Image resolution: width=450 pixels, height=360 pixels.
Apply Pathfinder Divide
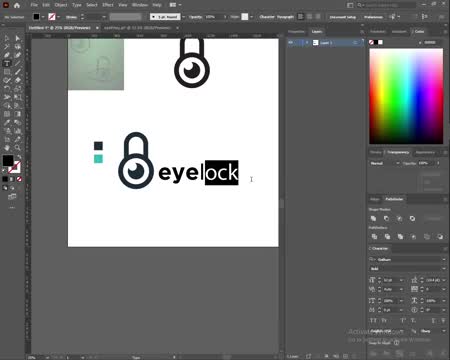click(x=374, y=237)
